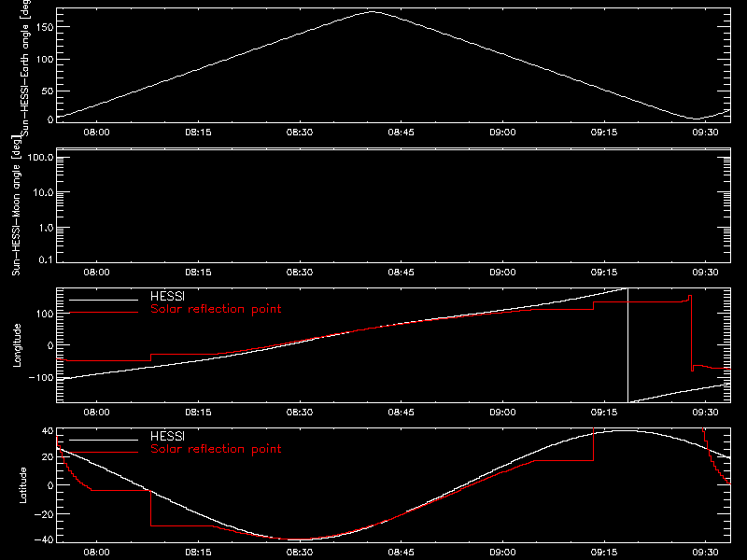Click the white legend line sample in Latitude plot
The height and width of the screenshot is (560, 747).
[104, 440]
